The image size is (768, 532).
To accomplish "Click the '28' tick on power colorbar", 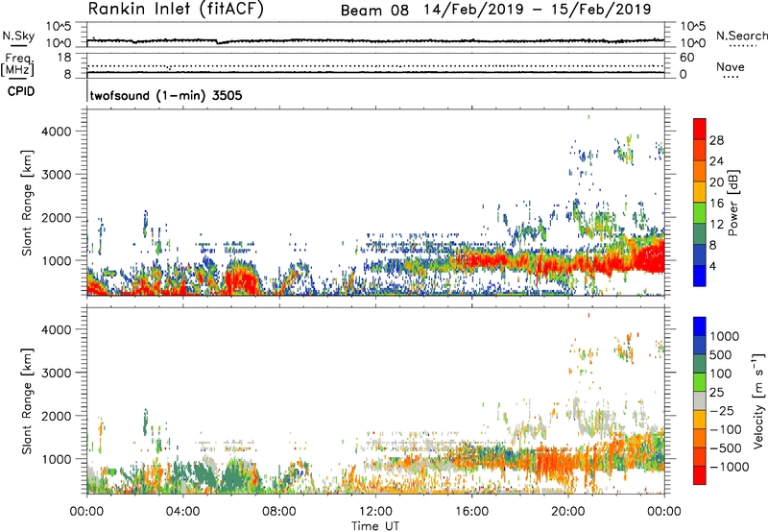I will (x=716, y=140).
